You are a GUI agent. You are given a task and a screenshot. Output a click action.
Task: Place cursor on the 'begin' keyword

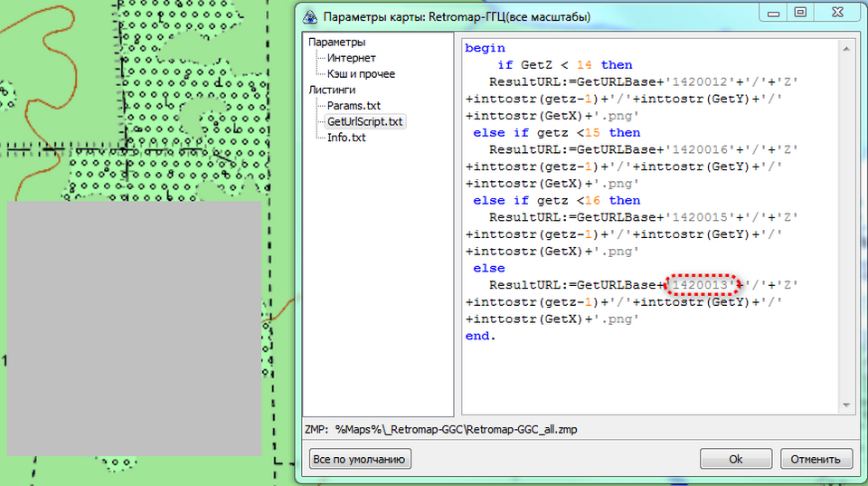click(485, 48)
